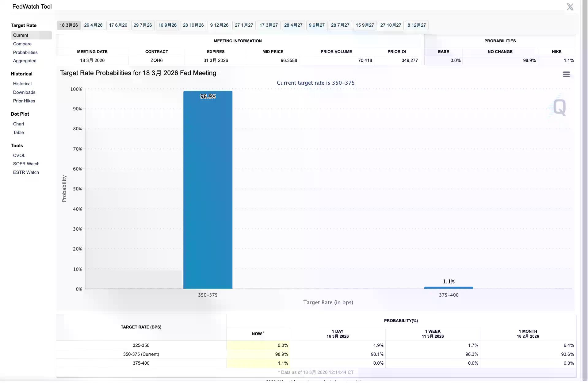This screenshot has height=384, width=588.
Task: Open the Dot Plot Table
Action: (x=18, y=132)
